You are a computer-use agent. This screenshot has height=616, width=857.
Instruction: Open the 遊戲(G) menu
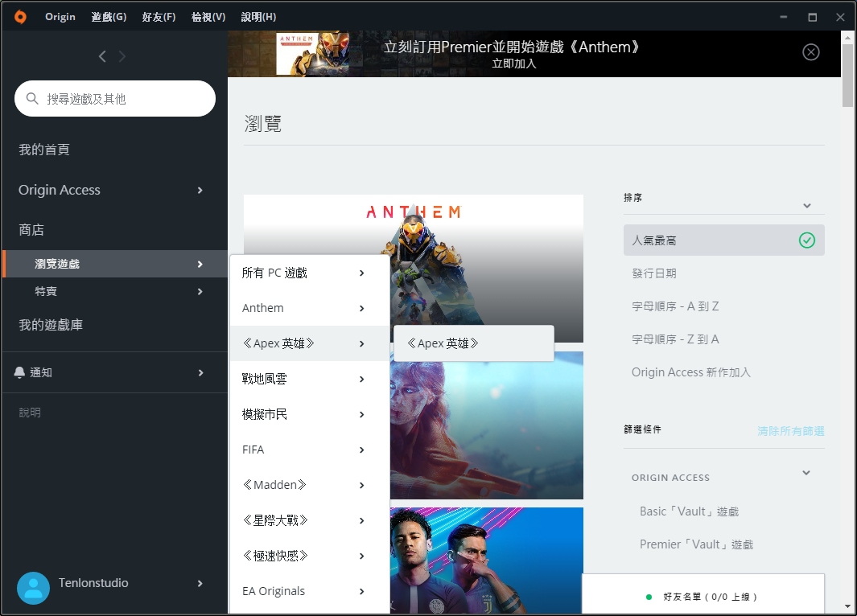109,17
